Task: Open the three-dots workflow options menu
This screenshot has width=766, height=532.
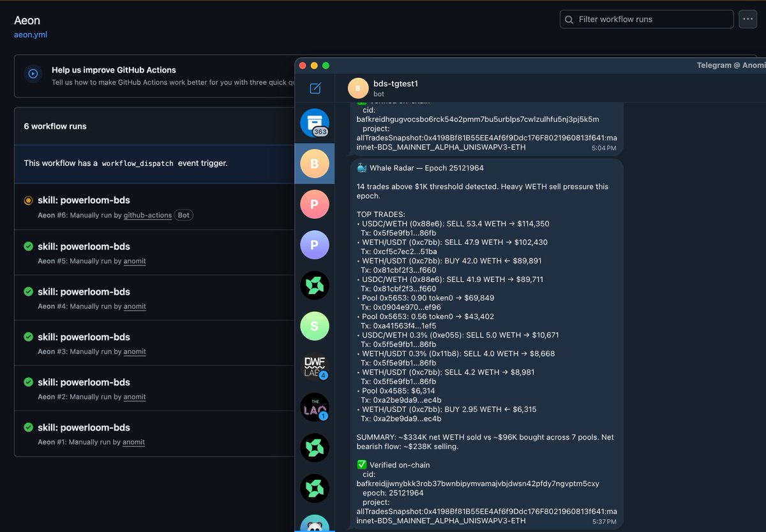Action: click(748, 19)
